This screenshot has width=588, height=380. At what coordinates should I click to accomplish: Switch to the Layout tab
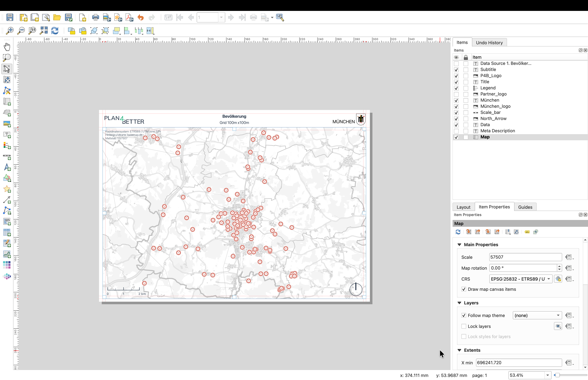[463, 207]
